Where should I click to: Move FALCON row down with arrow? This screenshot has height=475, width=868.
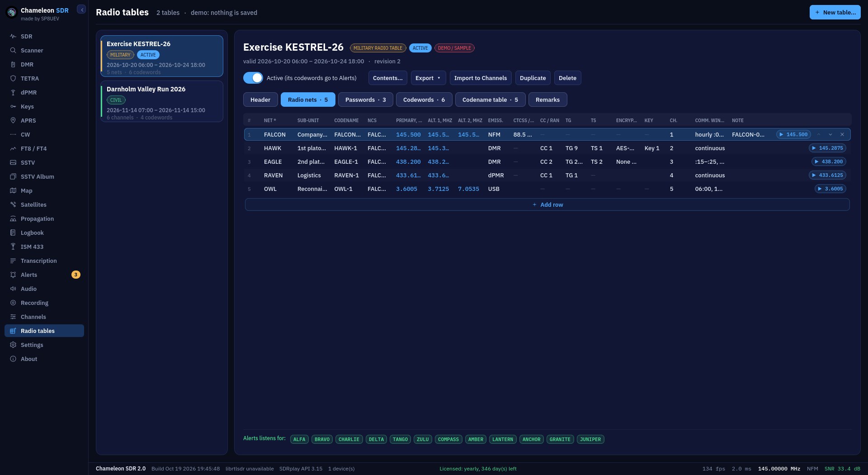[830, 134]
